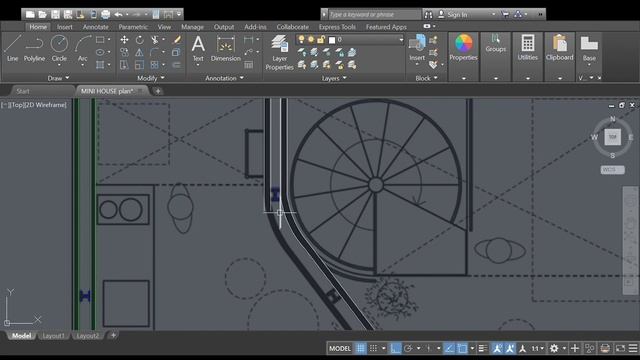Click MODEL space button in status bar
640x360 pixels.
[340, 348]
